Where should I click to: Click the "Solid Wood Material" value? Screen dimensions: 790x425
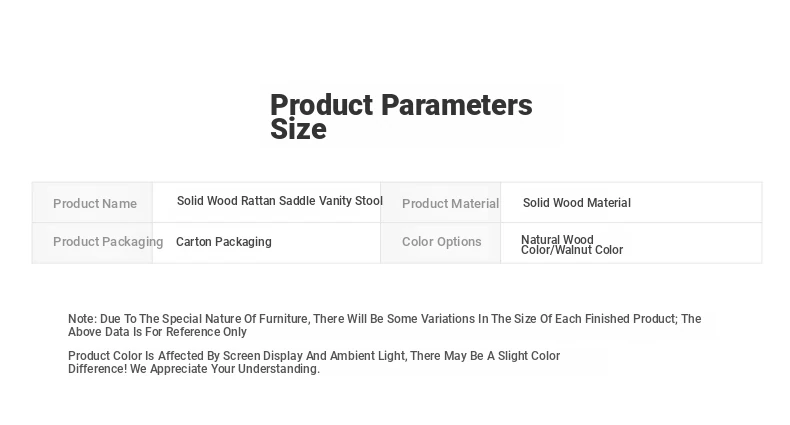[576, 203]
